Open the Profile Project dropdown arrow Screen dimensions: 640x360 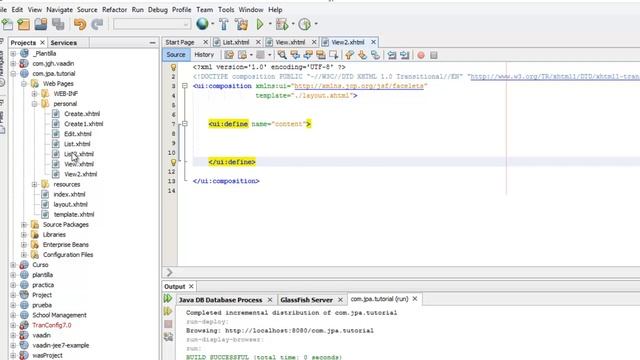point(316,24)
